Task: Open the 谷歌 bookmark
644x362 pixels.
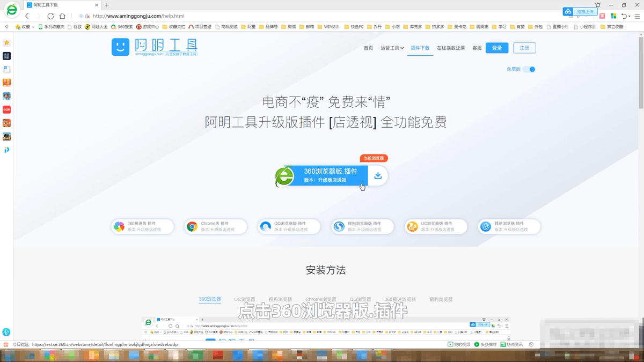Action: click(75, 26)
